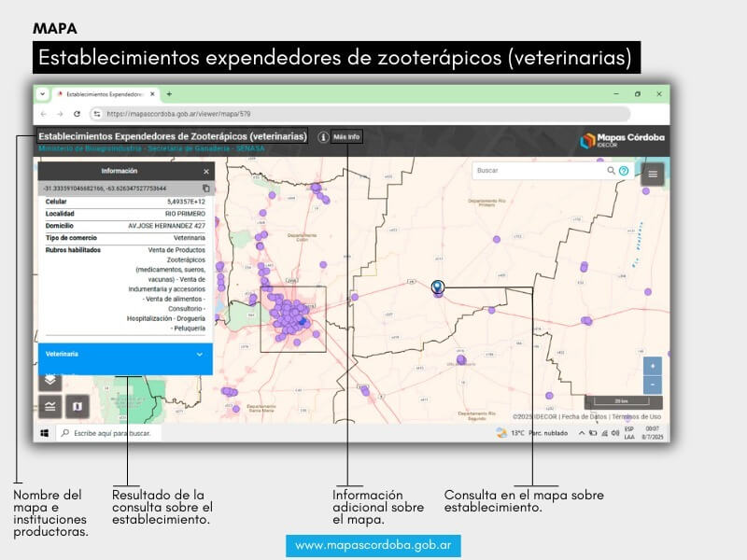Select the Establecimientos Expendedores browser tab
Image resolution: width=747 pixels, height=560 pixels.
click(x=105, y=94)
